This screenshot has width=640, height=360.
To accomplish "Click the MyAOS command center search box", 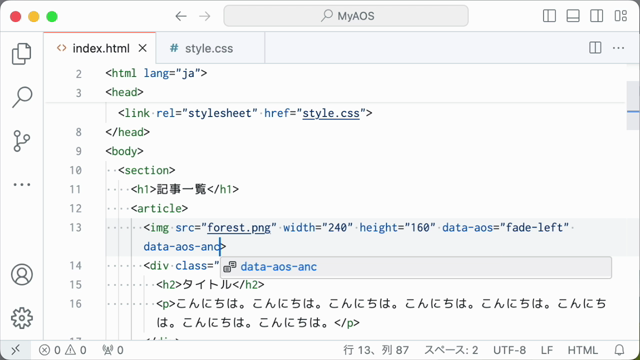I will coord(346,16).
